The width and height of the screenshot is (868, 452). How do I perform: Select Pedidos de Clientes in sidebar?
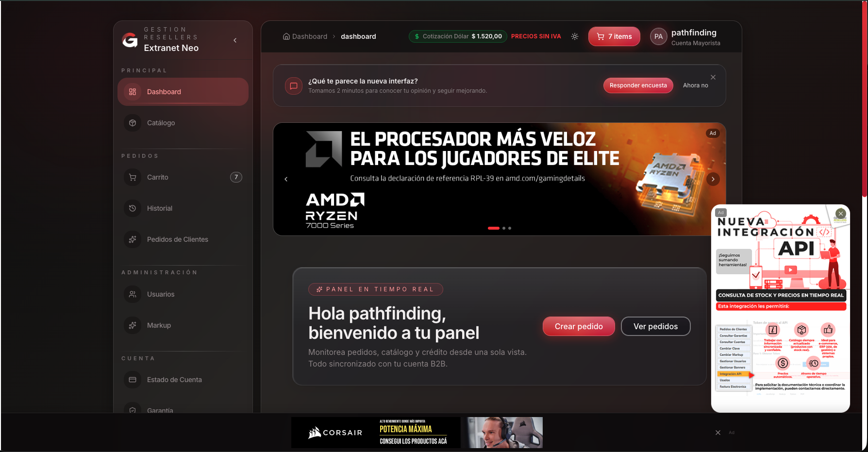pyautogui.click(x=183, y=239)
